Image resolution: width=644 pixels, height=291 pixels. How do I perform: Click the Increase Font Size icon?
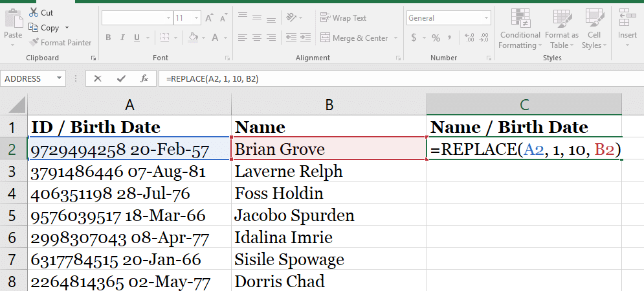[x=210, y=18]
